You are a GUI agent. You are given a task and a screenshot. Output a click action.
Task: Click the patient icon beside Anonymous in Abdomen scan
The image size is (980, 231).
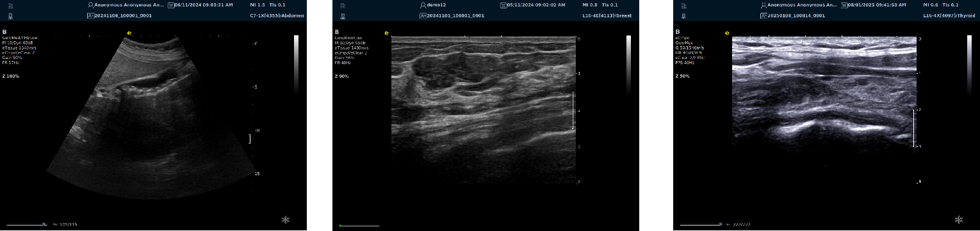pyautogui.click(x=91, y=4)
